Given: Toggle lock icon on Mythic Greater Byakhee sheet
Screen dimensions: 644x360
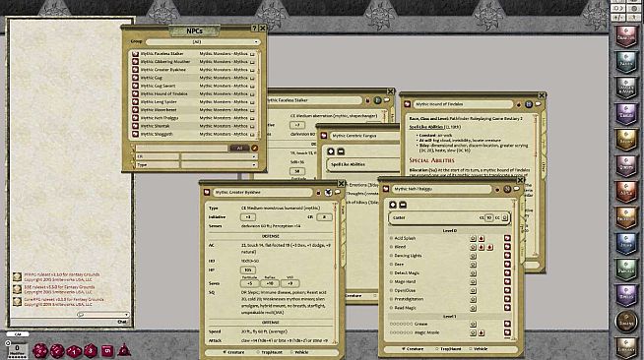Looking at the screenshot, I should click(x=318, y=193).
